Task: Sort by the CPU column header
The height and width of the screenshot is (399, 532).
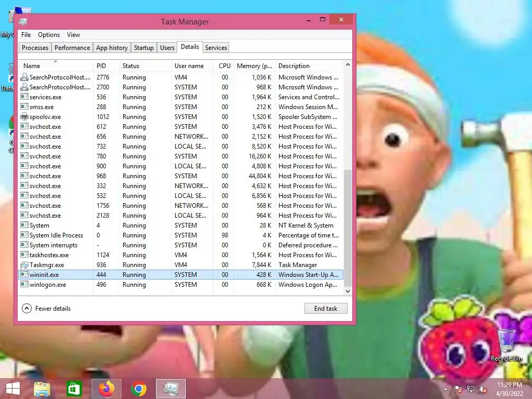Action: 224,66
